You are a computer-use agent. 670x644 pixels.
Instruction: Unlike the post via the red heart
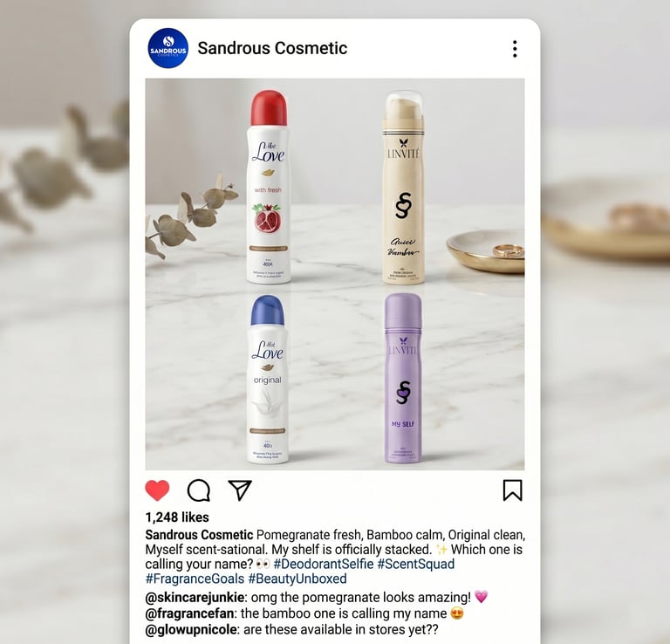point(157,490)
